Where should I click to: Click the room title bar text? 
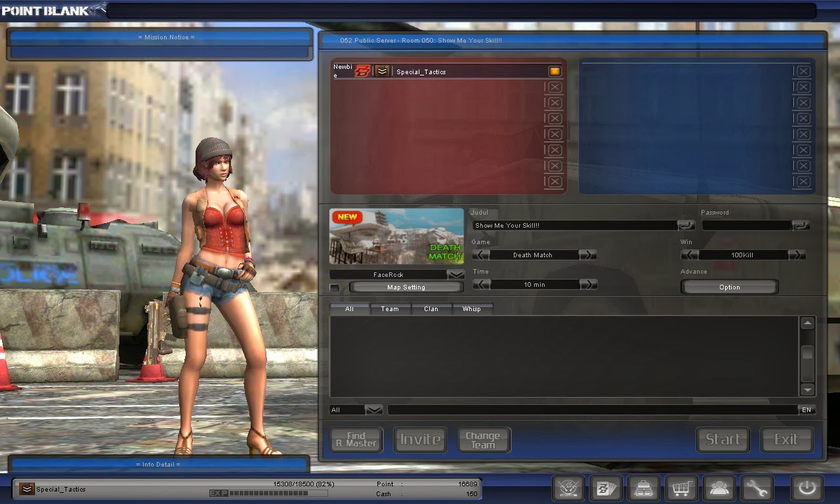421,40
